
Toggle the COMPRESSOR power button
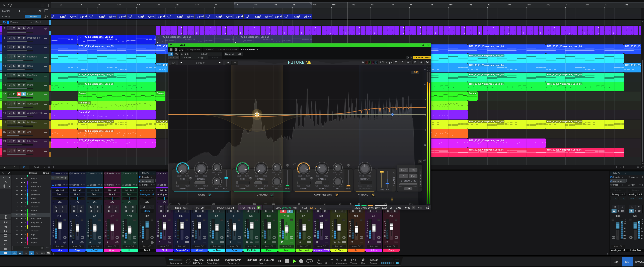pos(336,195)
